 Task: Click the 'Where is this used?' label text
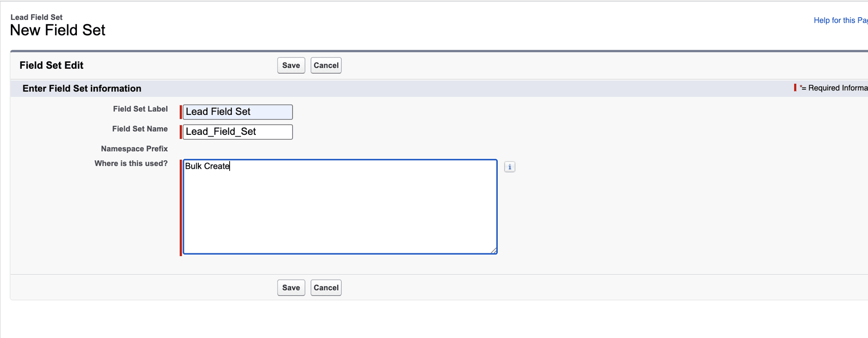[131, 163]
